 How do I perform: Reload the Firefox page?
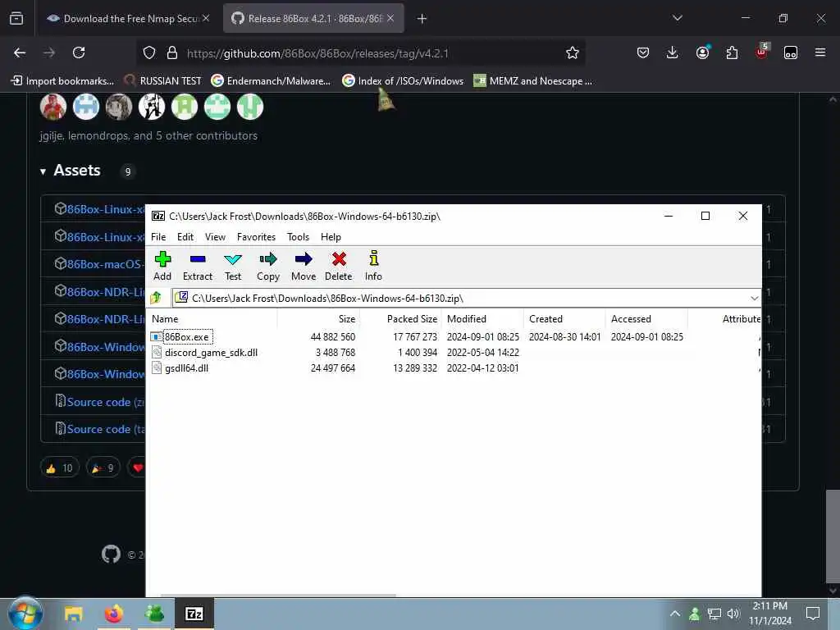click(79, 52)
